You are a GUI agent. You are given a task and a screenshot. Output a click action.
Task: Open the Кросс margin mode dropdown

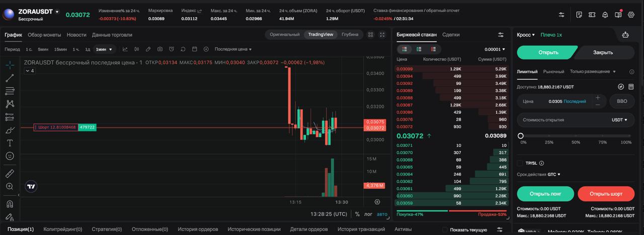[x=526, y=35]
